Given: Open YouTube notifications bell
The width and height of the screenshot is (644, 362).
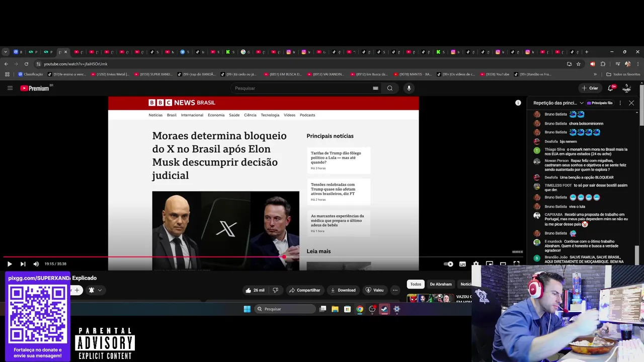Looking at the screenshot, I should click(611, 88).
